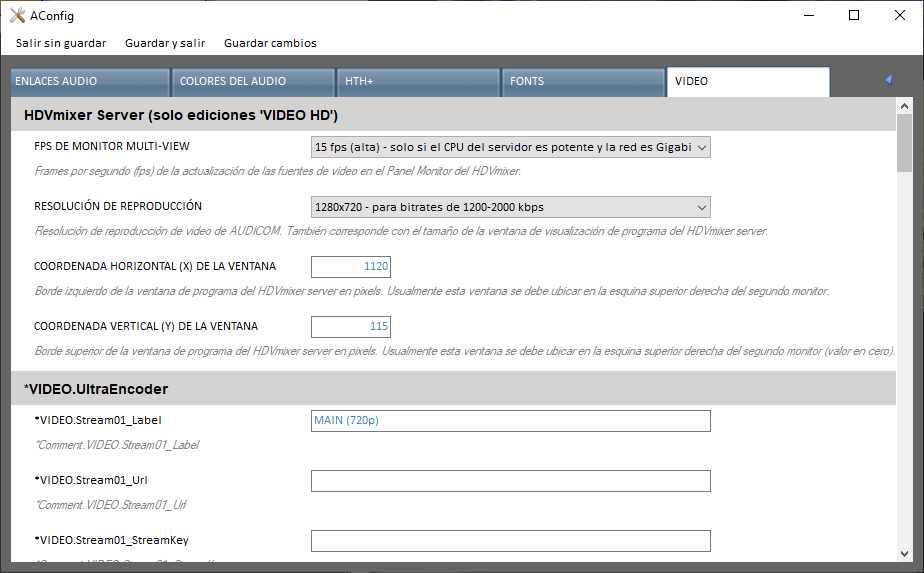Select Guardar cambios menu item
Image resolution: width=924 pixels, height=573 pixels.
point(270,43)
